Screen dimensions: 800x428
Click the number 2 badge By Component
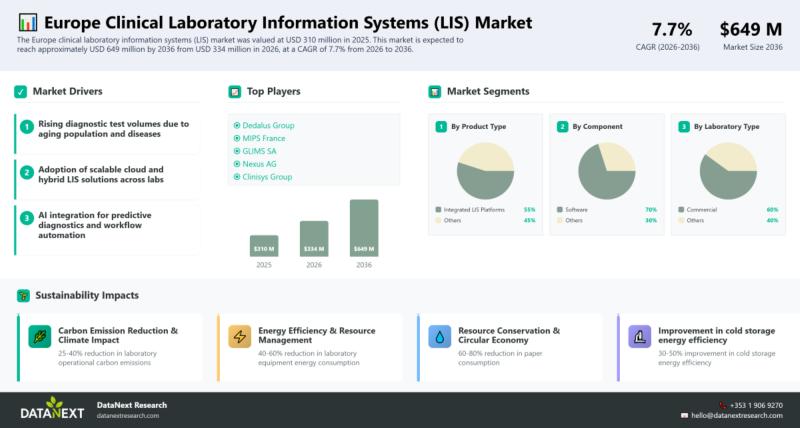point(562,127)
